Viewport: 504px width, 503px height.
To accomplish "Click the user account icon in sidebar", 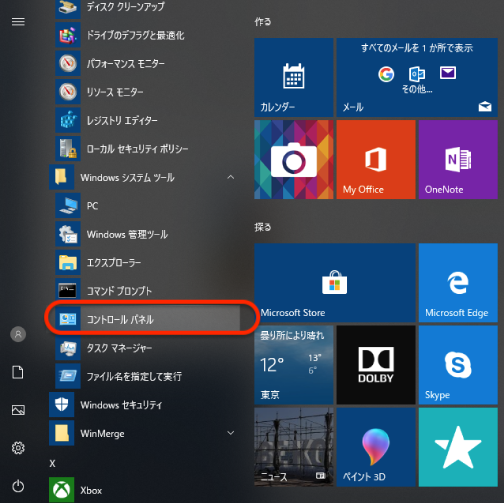I will (18, 334).
